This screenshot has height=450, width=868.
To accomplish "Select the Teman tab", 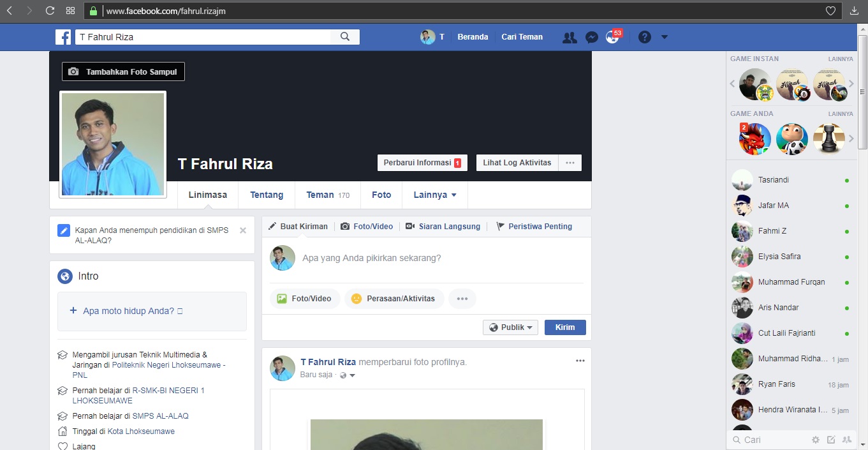I will 328,195.
